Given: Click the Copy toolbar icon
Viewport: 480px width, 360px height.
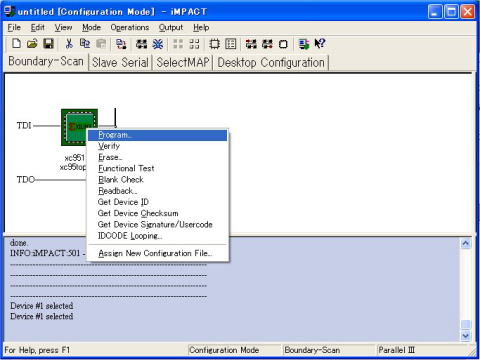Looking at the screenshot, I should [x=85, y=44].
